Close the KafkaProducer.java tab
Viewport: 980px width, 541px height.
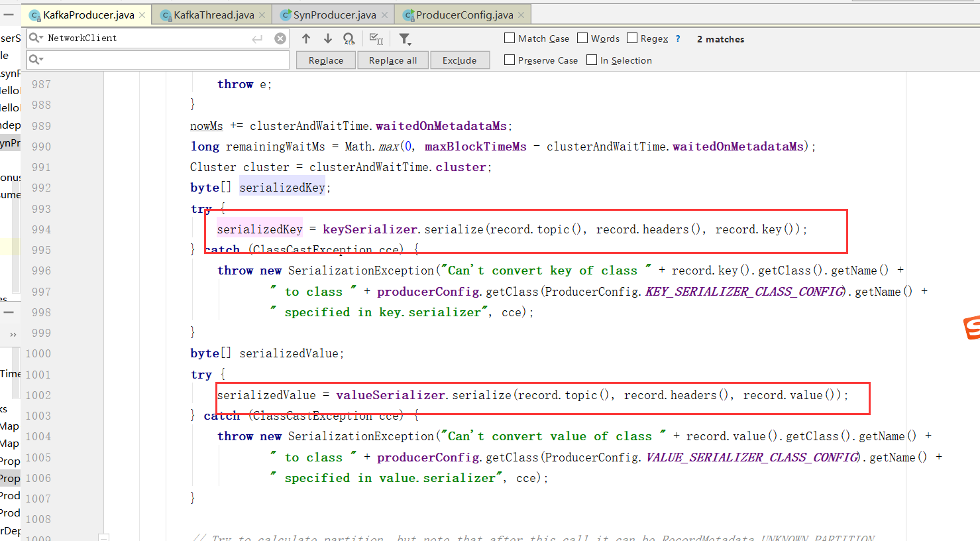tap(142, 15)
